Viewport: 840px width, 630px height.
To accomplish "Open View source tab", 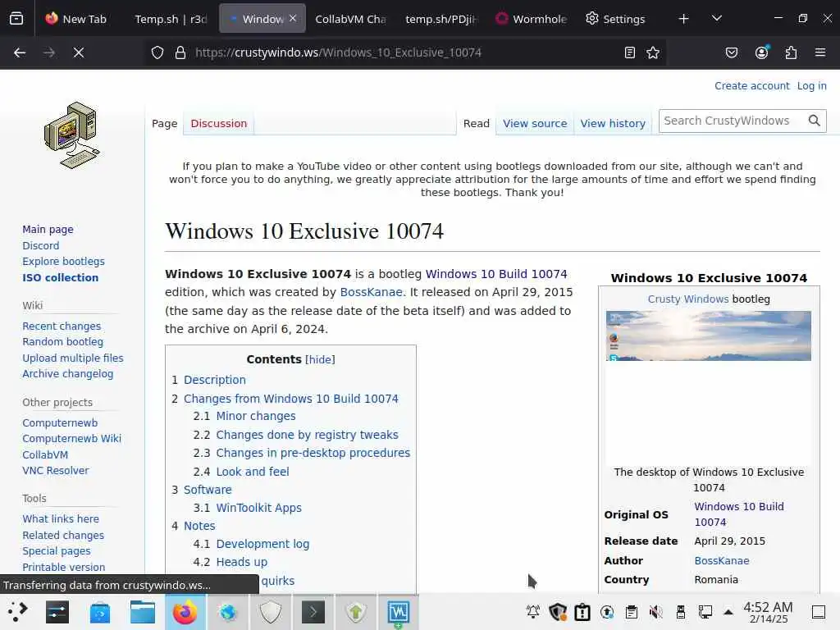I will pyautogui.click(x=535, y=124).
